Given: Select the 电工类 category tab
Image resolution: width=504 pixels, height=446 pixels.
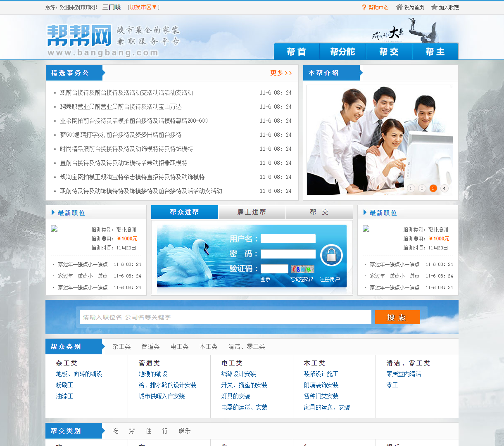Looking at the screenshot, I should [179, 346].
